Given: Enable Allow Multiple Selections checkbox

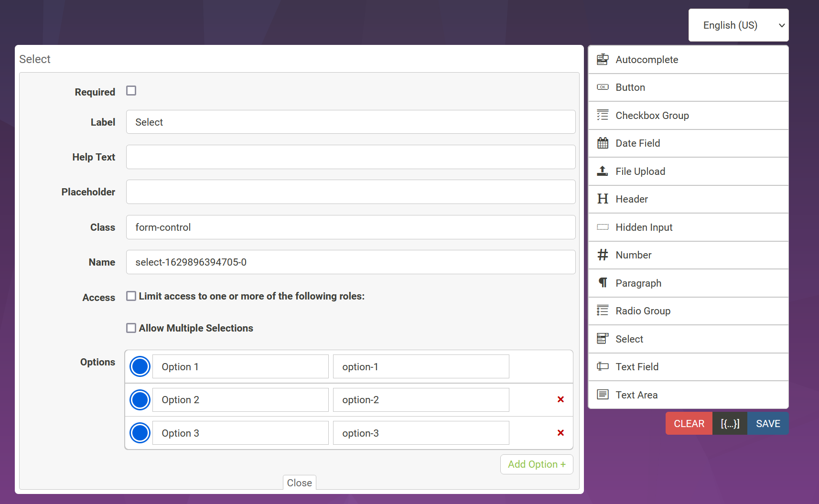Looking at the screenshot, I should click(x=131, y=328).
